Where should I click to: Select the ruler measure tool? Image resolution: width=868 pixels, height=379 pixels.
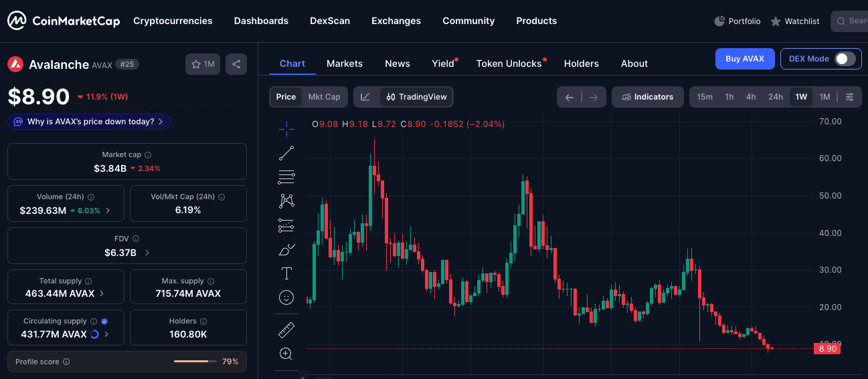(x=286, y=330)
